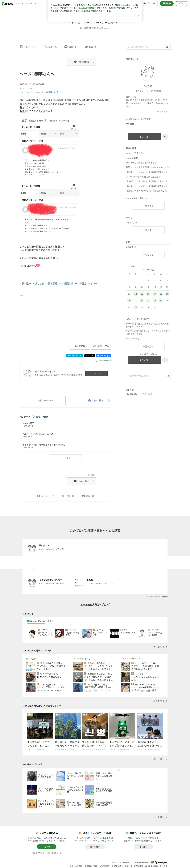Click the lower sidebar blog search field
This screenshot has height=868, width=190.
pyautogui.click(x=145, y=376)
